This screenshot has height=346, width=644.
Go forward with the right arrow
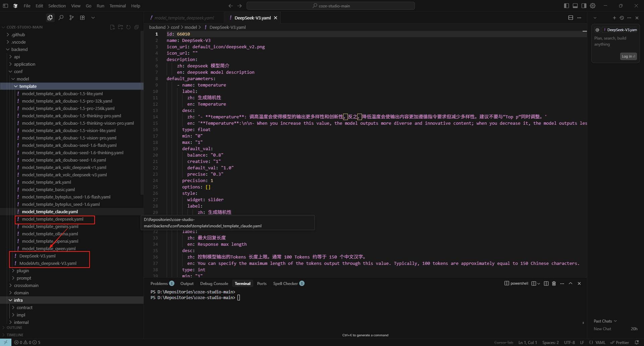click(239, 6)
